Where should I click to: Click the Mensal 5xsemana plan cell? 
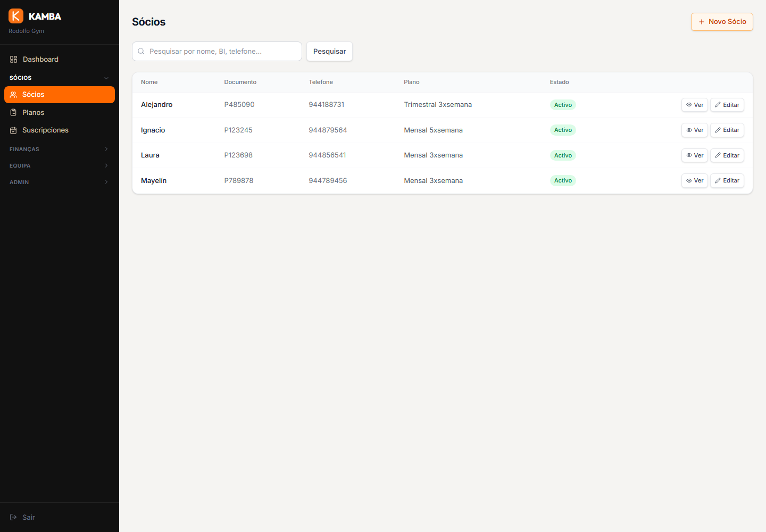click(x=434, y=130)
